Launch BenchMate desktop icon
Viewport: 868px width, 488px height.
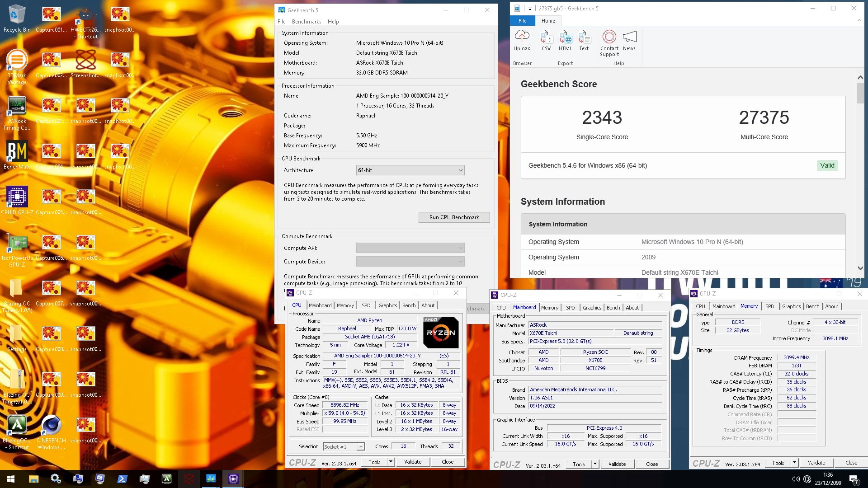pos(17,155)
